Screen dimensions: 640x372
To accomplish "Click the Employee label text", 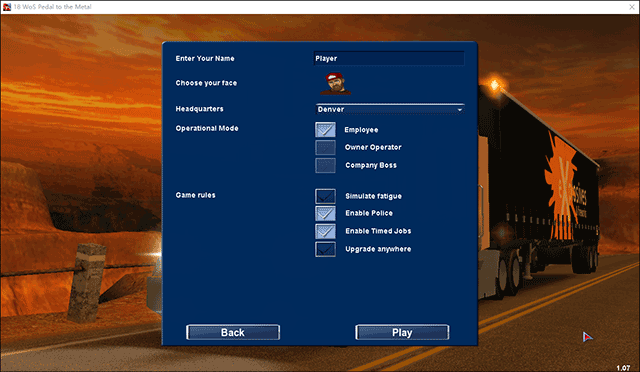I will coord(361,130).
